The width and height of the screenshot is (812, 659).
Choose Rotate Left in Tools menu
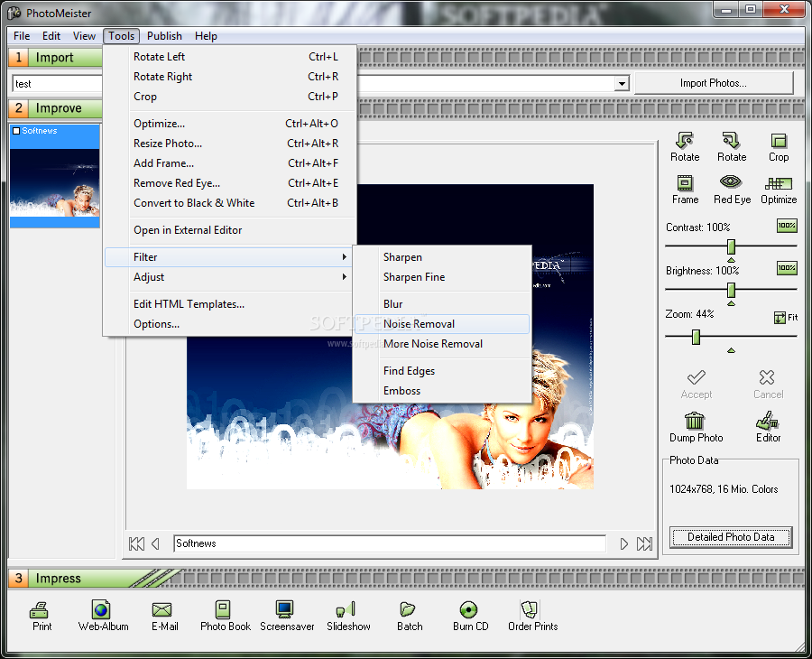tap(228, 57)
